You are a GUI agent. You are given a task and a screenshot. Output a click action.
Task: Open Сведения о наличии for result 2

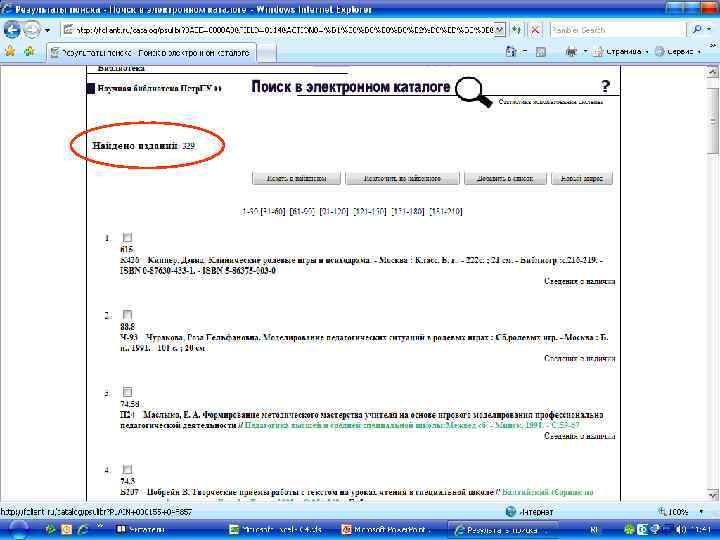click(x=579, y=358)
